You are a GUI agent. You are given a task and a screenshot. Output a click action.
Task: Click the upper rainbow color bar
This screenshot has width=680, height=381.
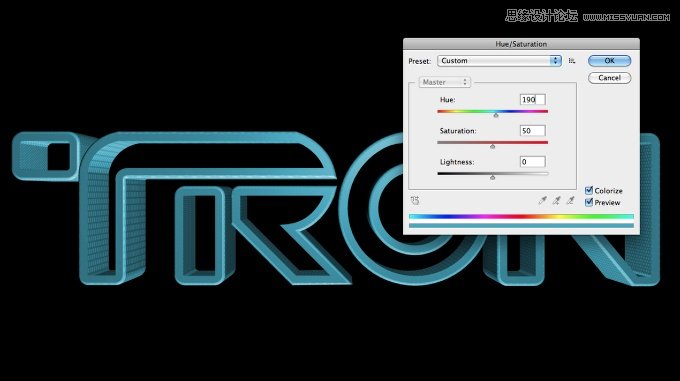tap(521, 216)
